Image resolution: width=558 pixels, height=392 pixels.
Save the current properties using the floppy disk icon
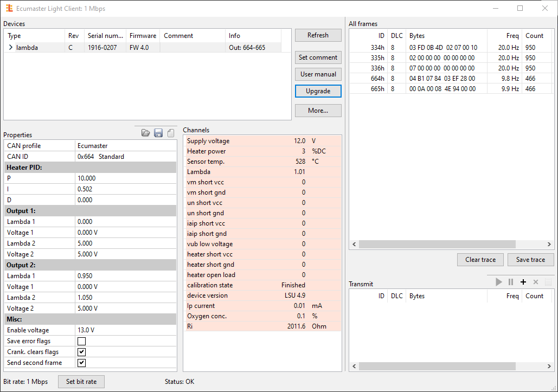[158, 132]
